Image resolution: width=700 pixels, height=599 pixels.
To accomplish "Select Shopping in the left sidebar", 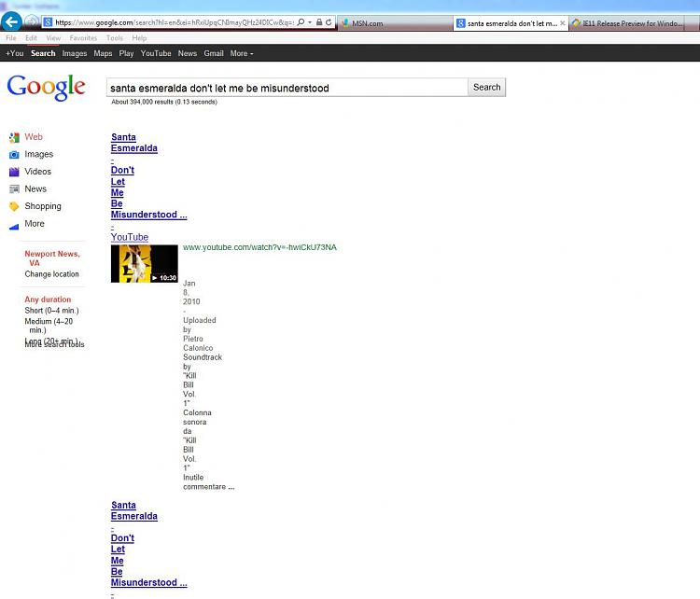I will click(43, 206).
